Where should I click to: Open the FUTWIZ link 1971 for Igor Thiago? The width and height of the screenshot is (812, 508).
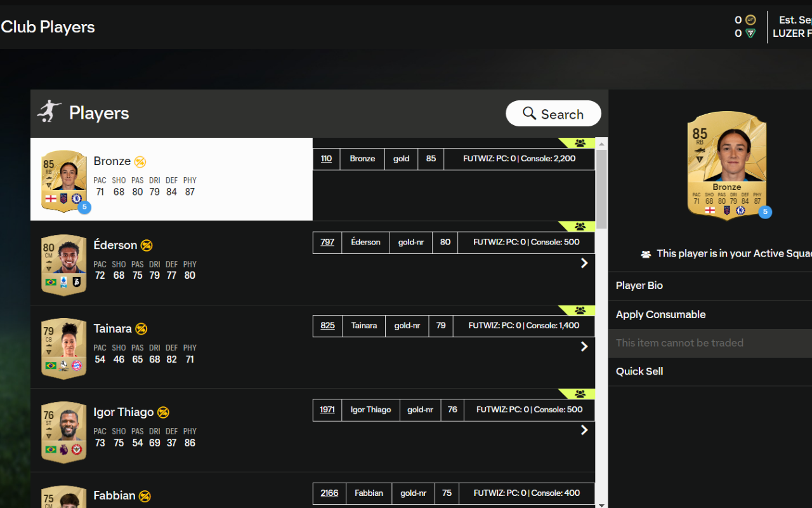(x=327, y=410)
